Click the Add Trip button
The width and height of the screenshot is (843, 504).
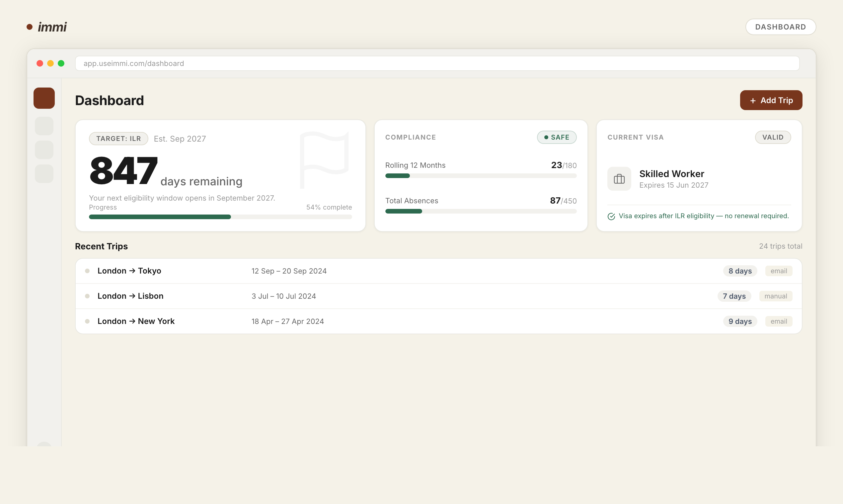pyautogui.click(x=771, y=100)
